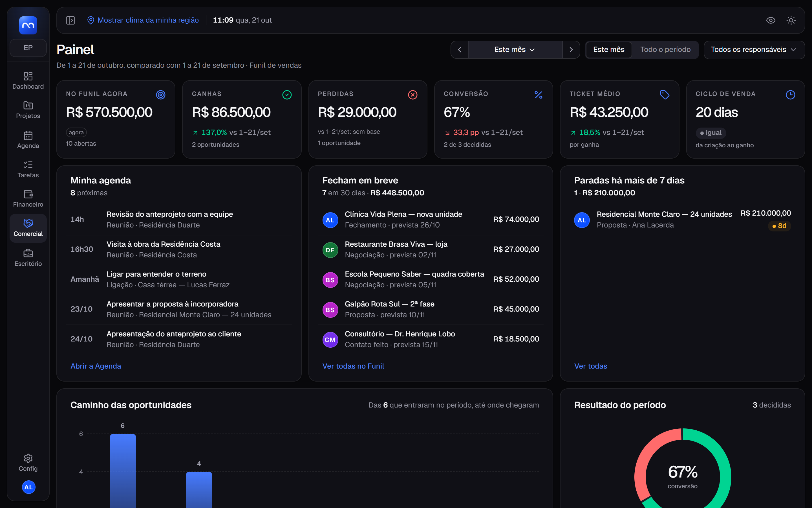This screenshot has width=812, height=508.
Task: Select the Este mês segment toggle
Action: click(609, 50)
